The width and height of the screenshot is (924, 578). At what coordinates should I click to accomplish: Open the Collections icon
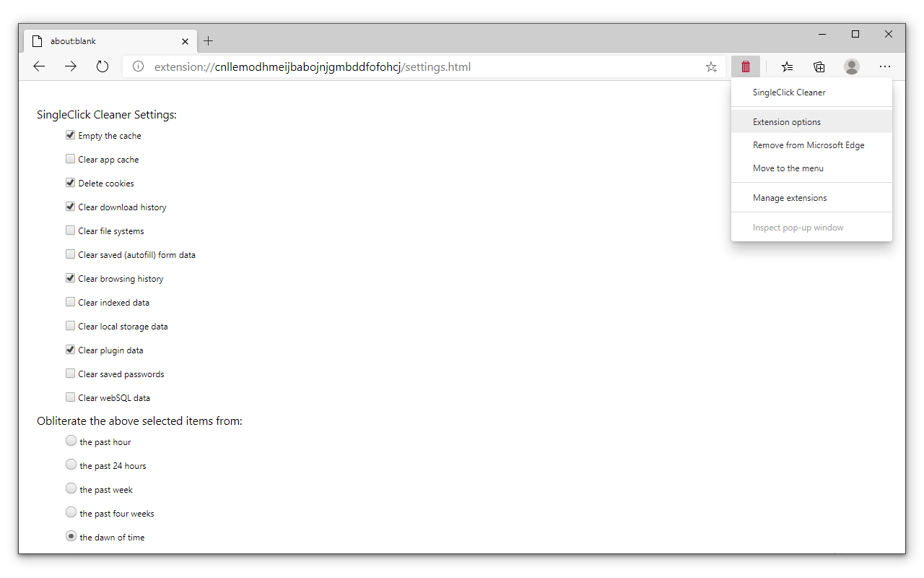(x=819, y=66)
